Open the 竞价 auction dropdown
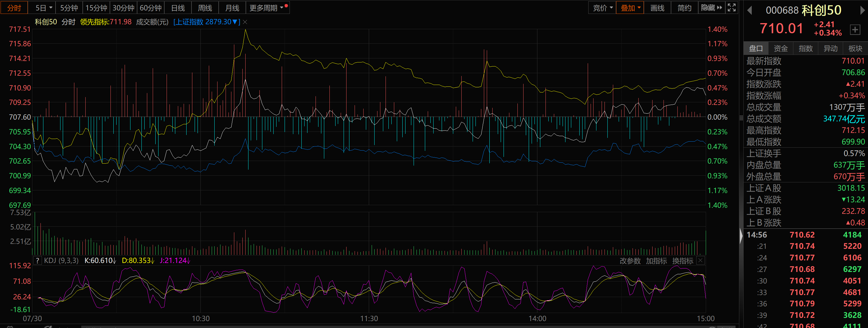This screenshot has width=868, height=328. click(602, 8)
